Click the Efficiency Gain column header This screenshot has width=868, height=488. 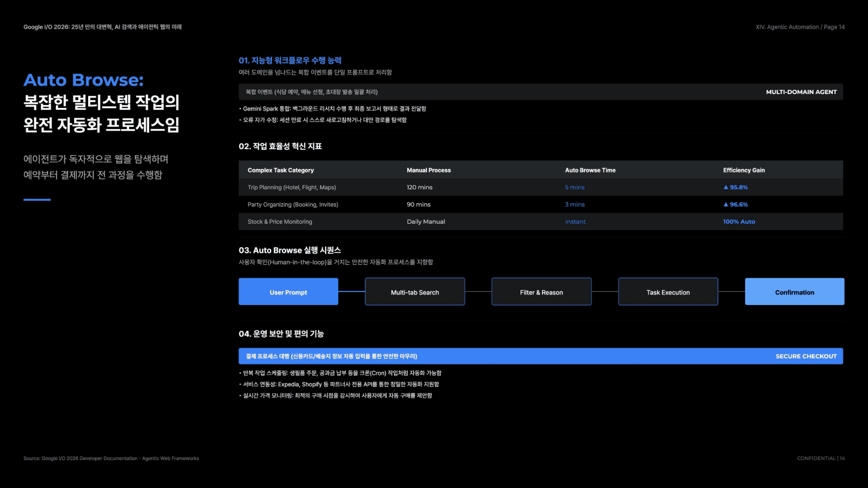744,170
